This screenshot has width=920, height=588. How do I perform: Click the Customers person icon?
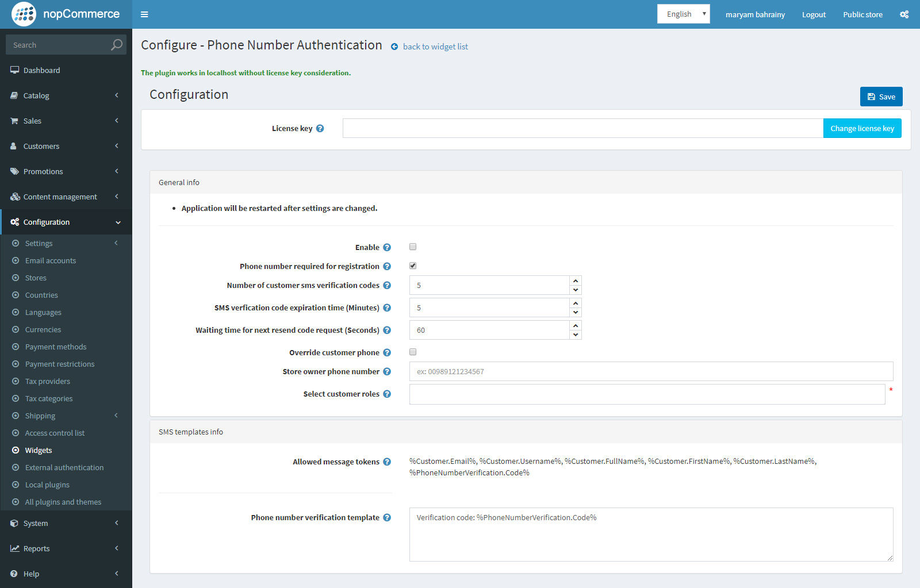coord(13,146)
